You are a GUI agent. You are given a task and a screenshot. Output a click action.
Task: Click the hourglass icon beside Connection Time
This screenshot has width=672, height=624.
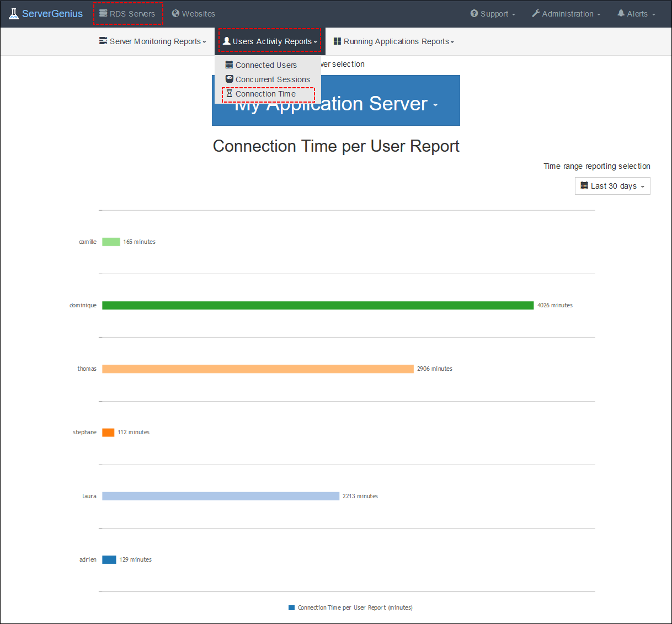(x=230, y=94)
